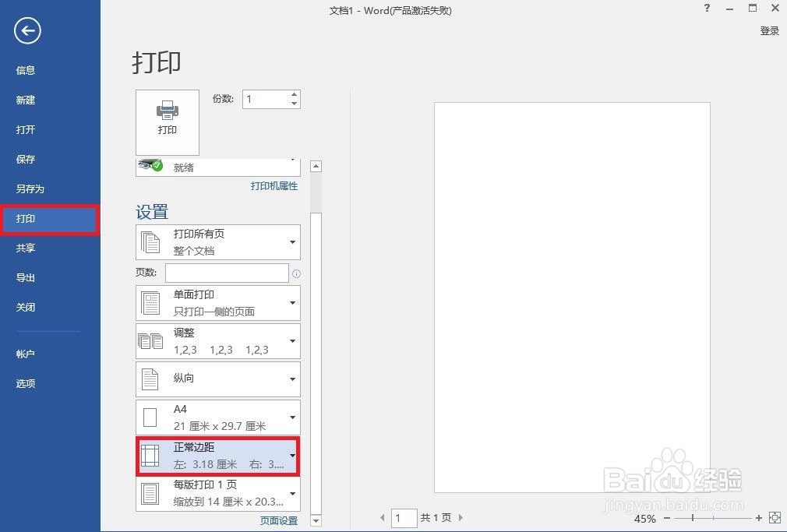Expand Collated (调整) 1,2,3 dropdown
The image size is (787, 532).
[x=218, y=341]
